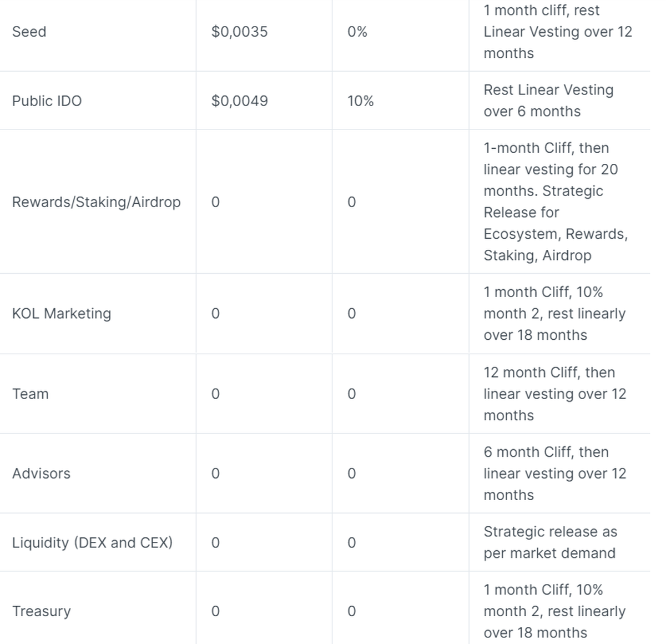Image resolution: width=666 pixels, height=644 pixels.
Task: Click the 0% value in Seed row
Action: click(x=357, y=32)
